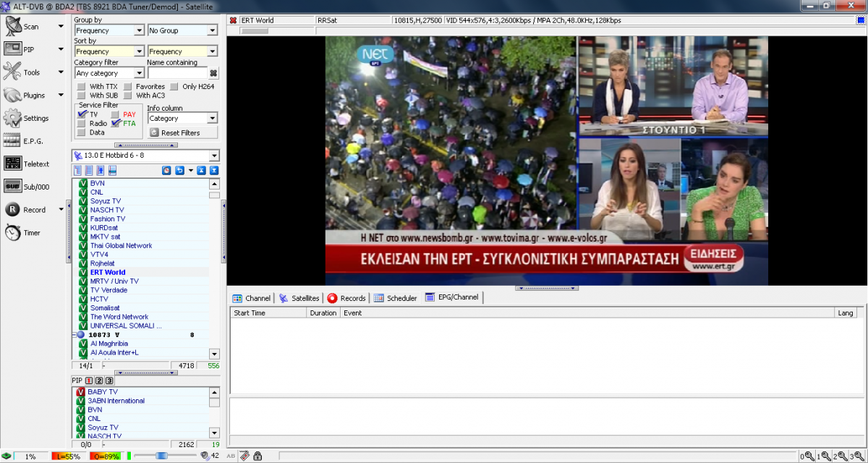Clear the Name containing filter icon
The width and height of the screenshot is (868, 463).
213,73
